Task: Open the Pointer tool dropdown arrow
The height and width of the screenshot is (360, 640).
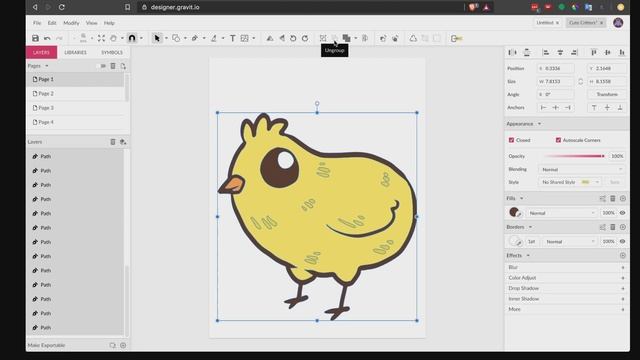Action: (166, 38)
